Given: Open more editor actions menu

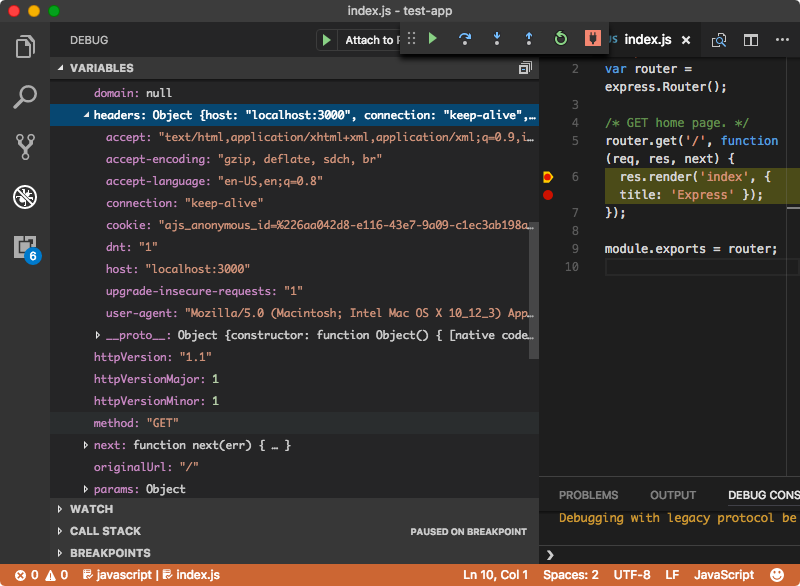Looking at the screenshot, I should 782,40.
